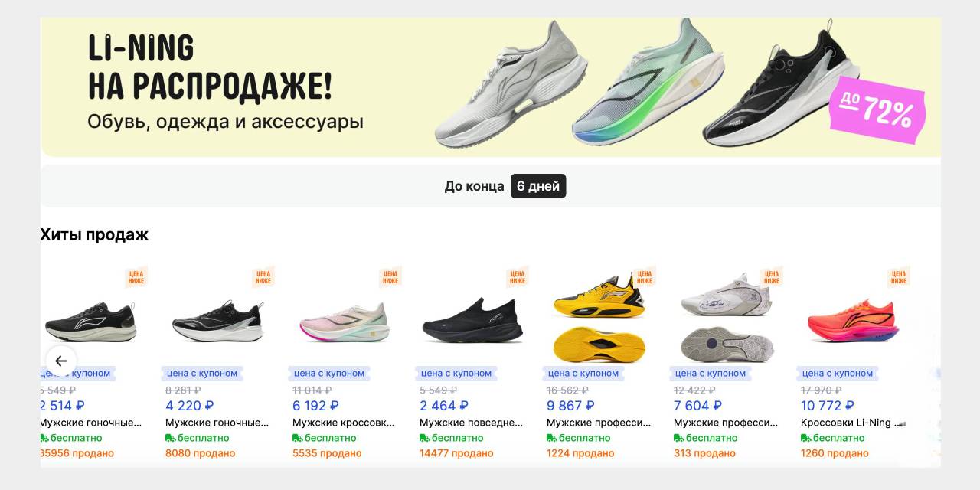Click the 'Цена ниже' badge on the red shoe
This screenshot has width=980, height=490.
click(899, 277)
